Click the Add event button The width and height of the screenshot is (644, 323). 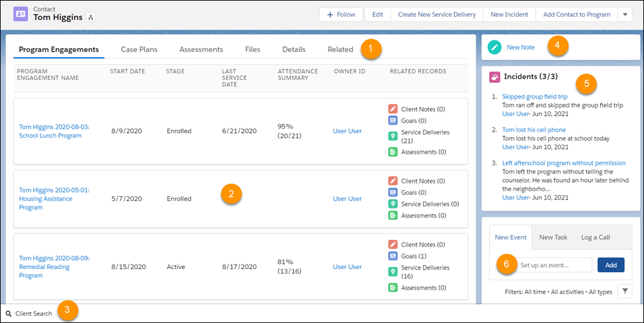[x=611, y=265]
